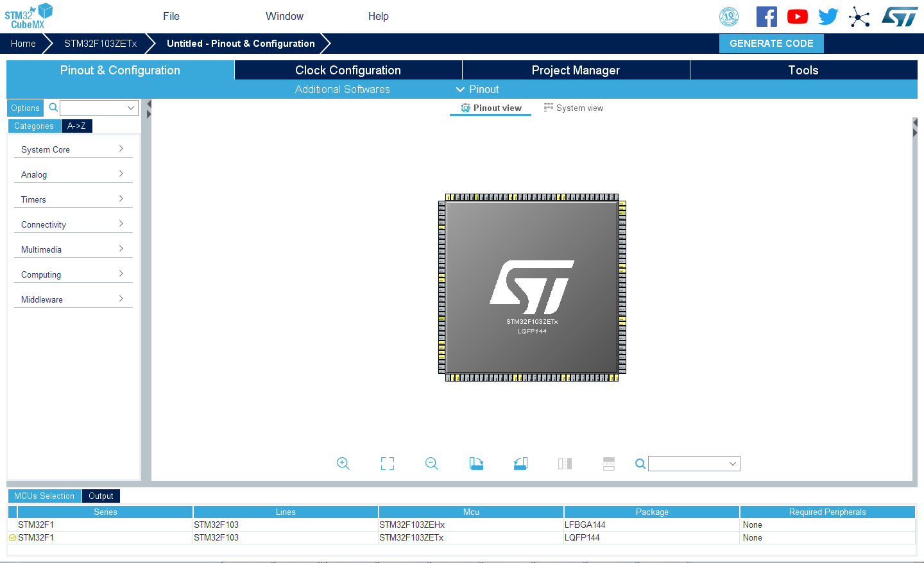
Task: Click the LQFP144 package cell
Action: pos(652,537)
